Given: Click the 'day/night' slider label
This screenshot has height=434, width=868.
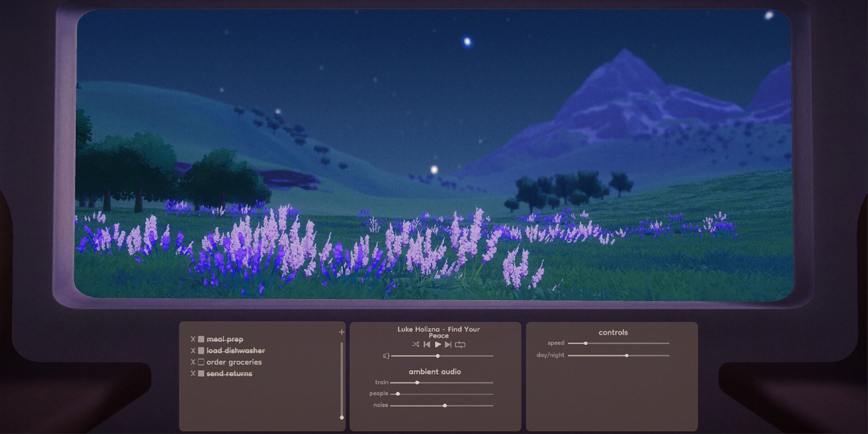Looking at the screenshot, I should (550, 355).
